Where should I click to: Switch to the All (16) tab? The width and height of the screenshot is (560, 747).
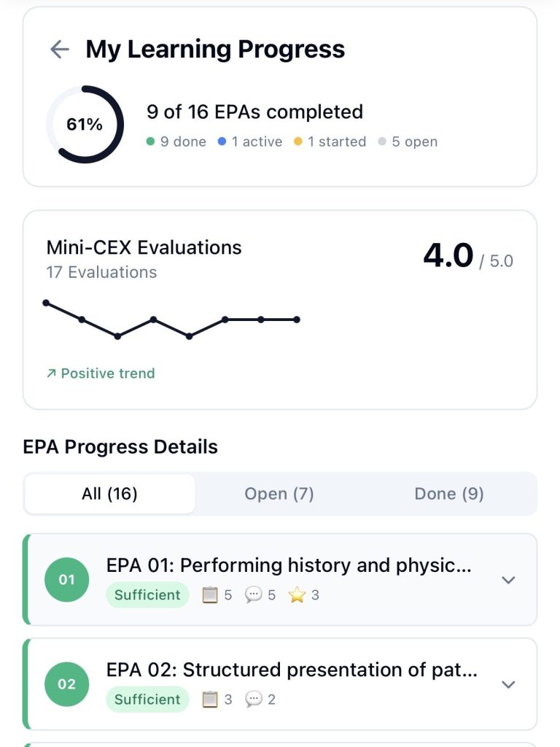[109, 494]
